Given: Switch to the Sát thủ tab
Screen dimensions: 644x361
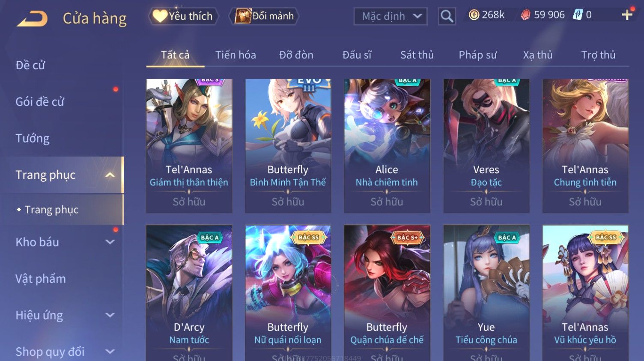Looking at the screenshot, I should [417, 55].
